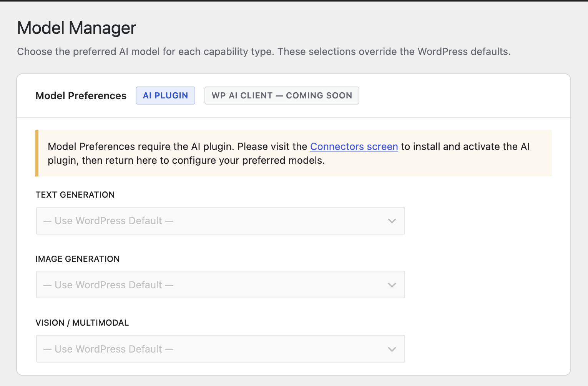
Task: Open the Connectors screen link
Action: (354, 146)
